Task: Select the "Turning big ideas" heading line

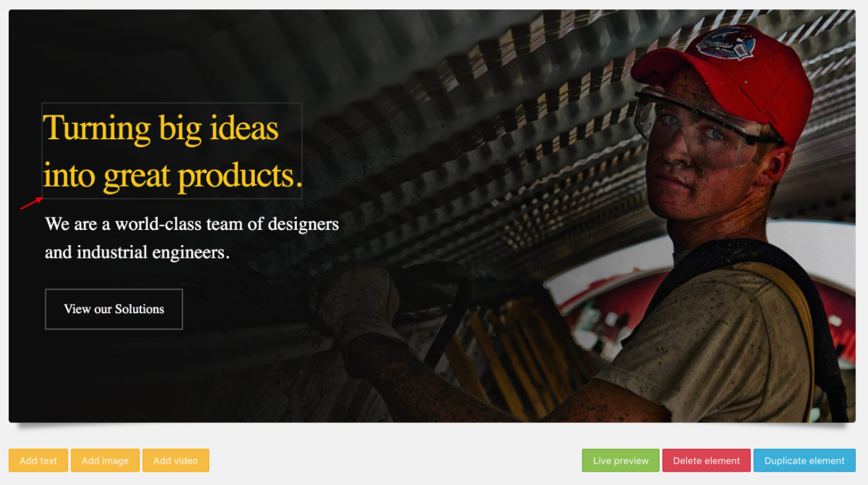Action: (160, 128)
